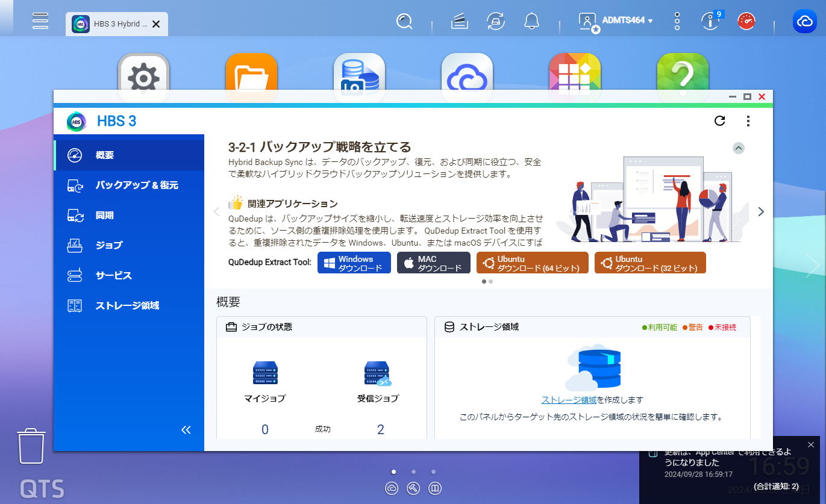This screenshot has height=504, width=826.
Task: Click MAC ダウンロード button
Action: click(434, 263)
